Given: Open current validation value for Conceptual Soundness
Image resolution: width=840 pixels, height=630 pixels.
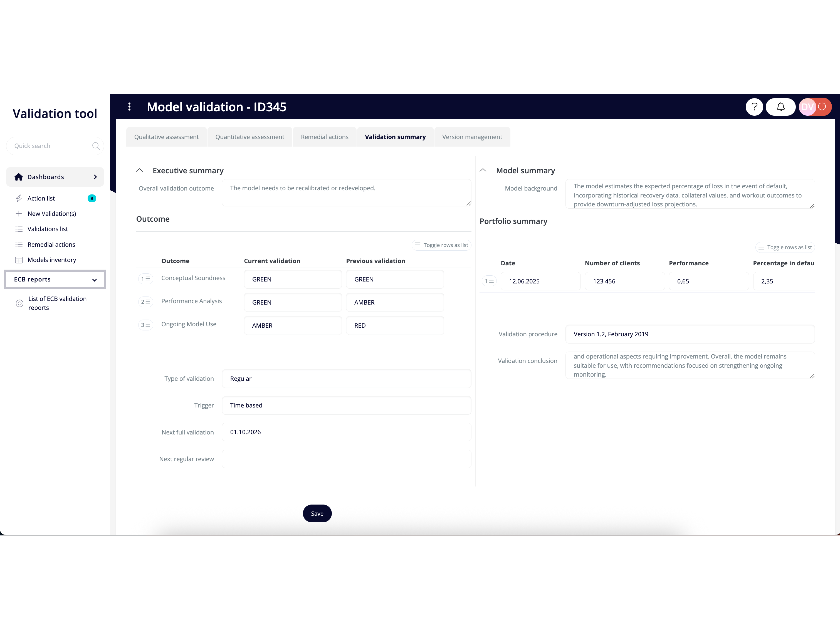Looking at the screenshot, I should 293,280.
